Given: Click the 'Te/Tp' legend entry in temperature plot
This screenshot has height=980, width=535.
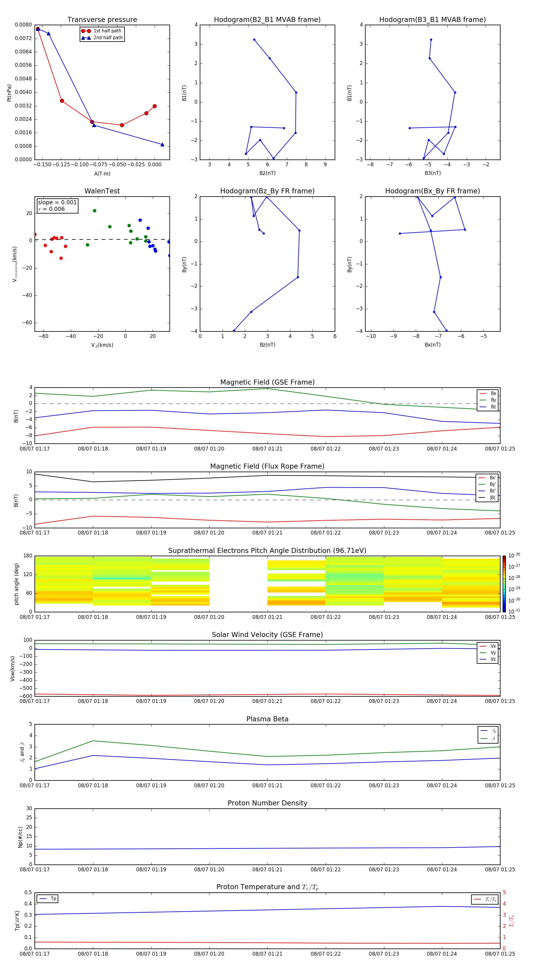Looking at the screenshot, I should (485, 899).
